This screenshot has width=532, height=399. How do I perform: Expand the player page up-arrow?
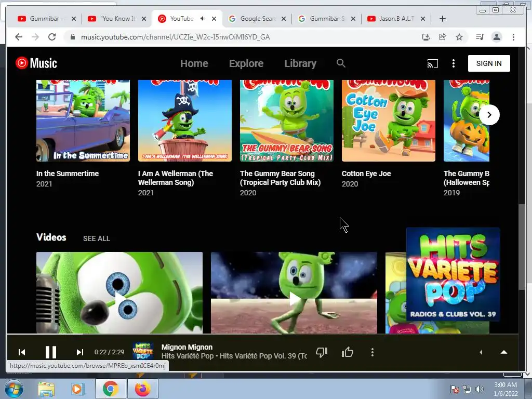pyautogui.click(x=504, y=352)
